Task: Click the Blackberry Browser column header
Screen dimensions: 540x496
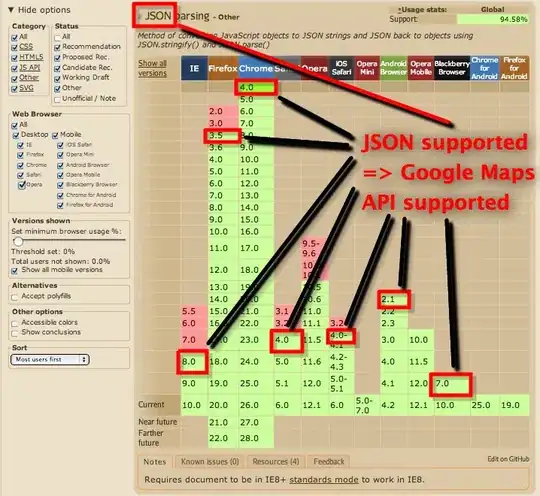Action: pyautogui.click(x=452, y=68)
